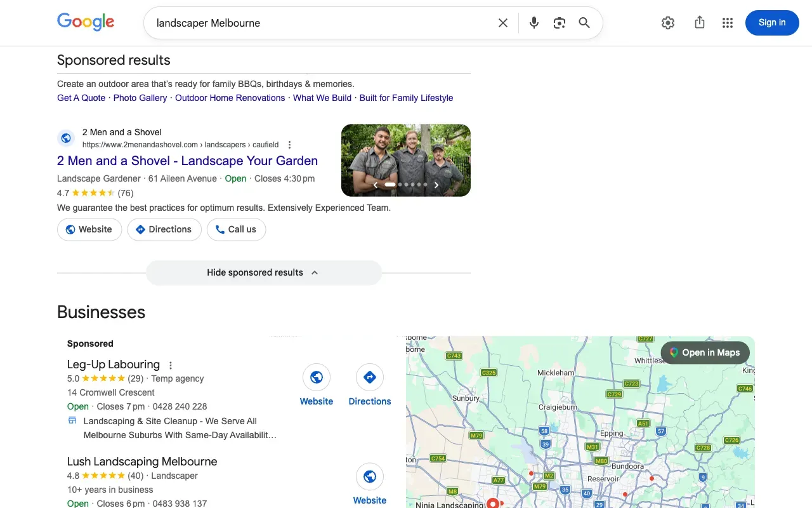Clear the search box with X icon
Image resolution: width=812 pixels, height=508 pixels.
point(503,23)
